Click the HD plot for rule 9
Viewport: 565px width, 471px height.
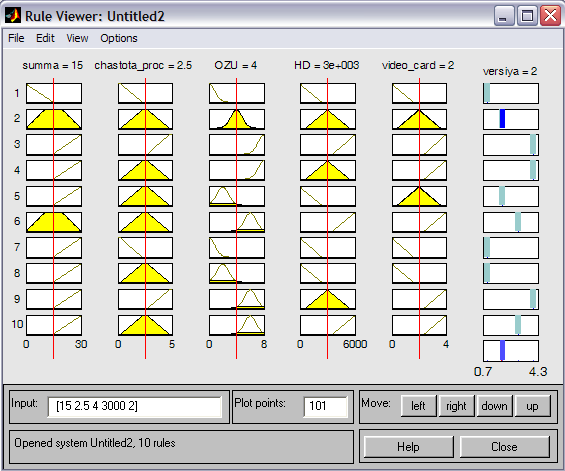click(328, 299)
